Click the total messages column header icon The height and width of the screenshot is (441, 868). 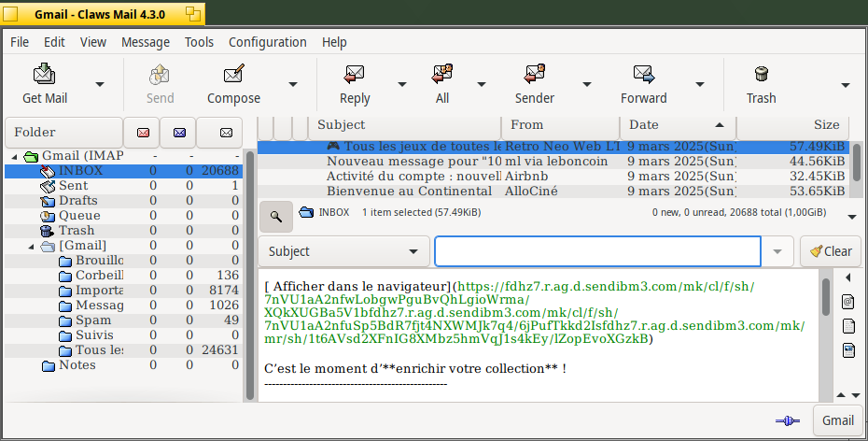pos(226,133)
